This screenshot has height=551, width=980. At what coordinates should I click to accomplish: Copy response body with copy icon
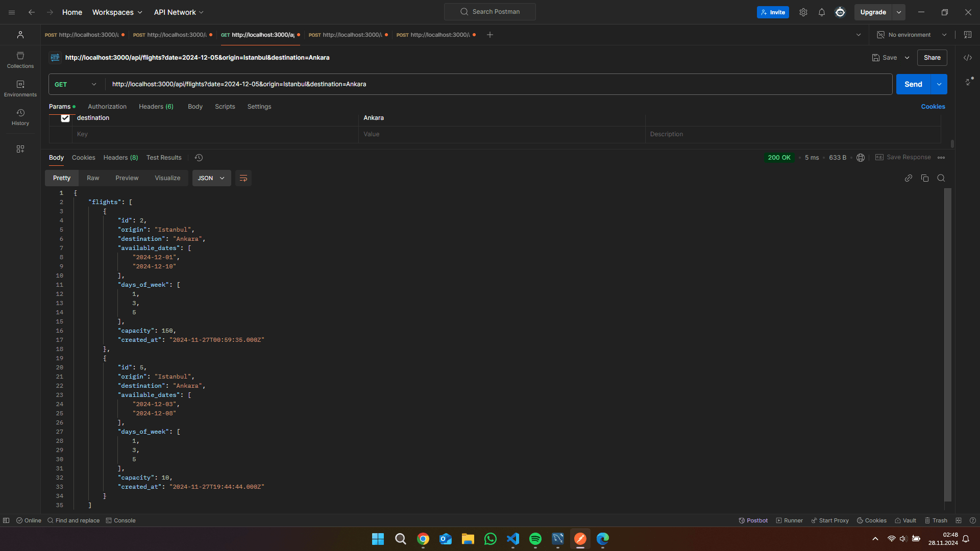(924, 178)
